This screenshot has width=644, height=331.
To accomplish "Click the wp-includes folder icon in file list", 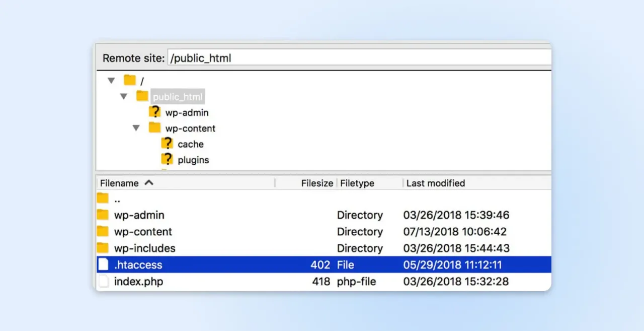I will pos(103,248).
